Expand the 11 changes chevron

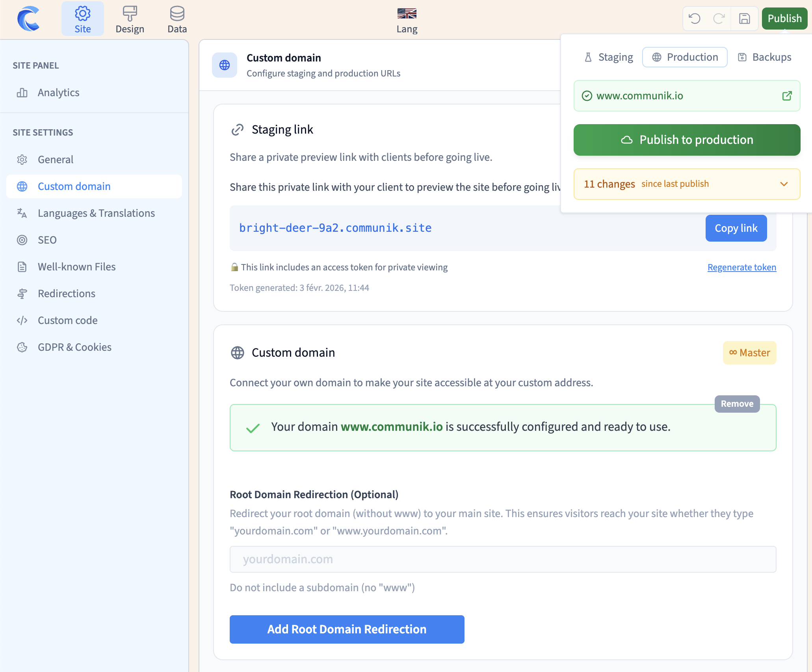click(x=784, y=184)
